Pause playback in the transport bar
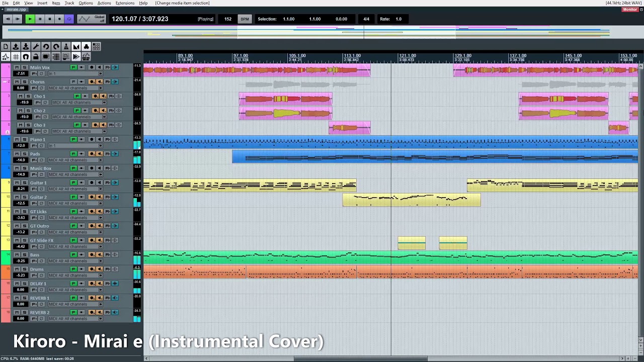This screenshot has height=362, width=644. pyautogui.click(x=40, y=19)
